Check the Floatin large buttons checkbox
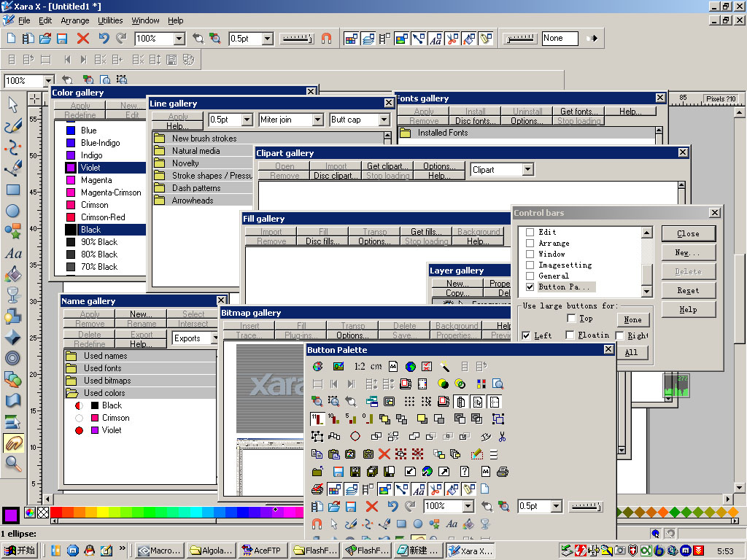This screenshot has height=560, width=747. pos(570,335)
